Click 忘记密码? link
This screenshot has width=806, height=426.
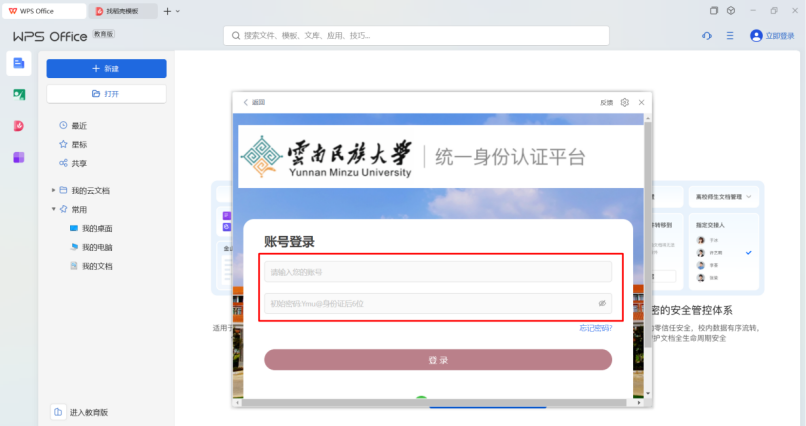click(596, 328)
